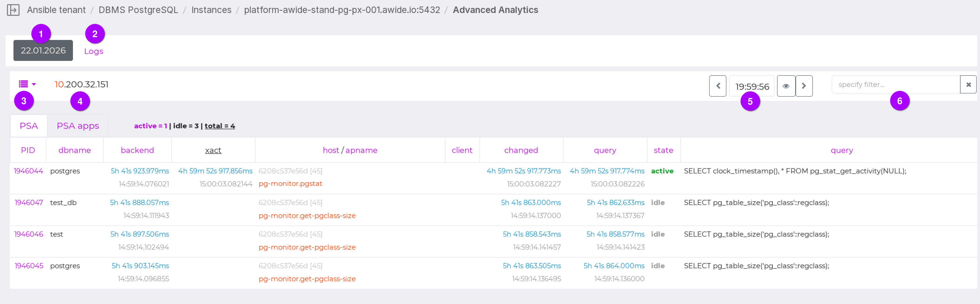The width and height of the screenshot is (980, 304).
Task: Clear the filter with X button
Action: (968, 85)
